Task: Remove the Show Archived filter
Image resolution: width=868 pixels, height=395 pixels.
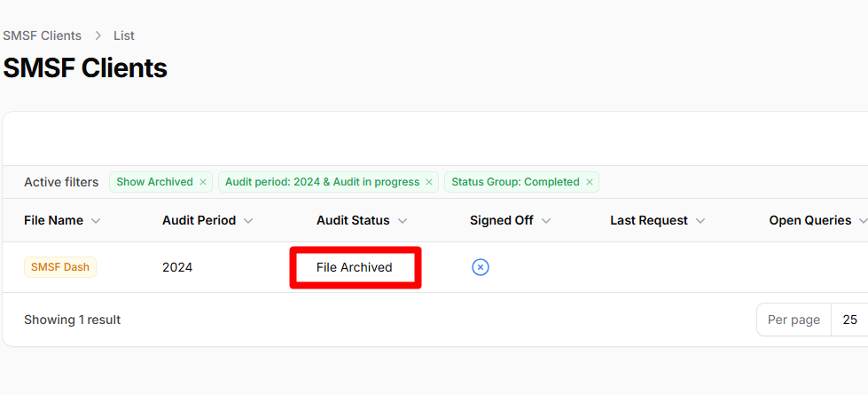Action: (x=203, y=182)
